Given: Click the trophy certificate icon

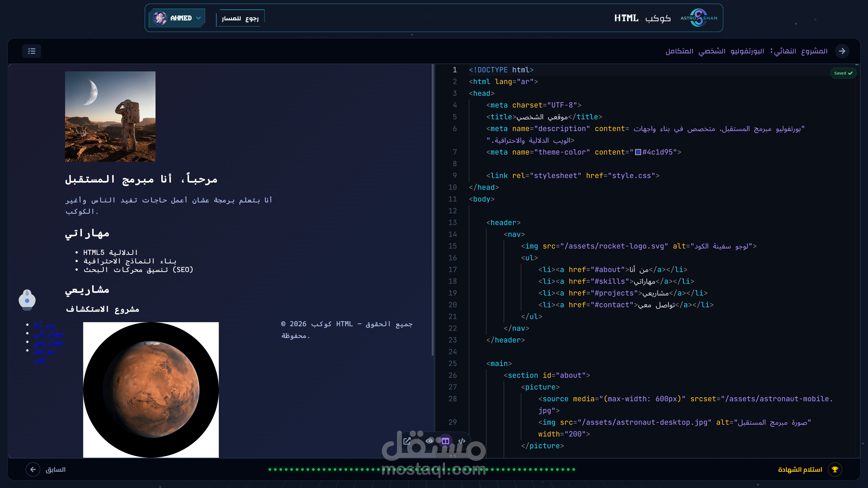Looking at the screenshot, I should pyautogui.click(x=835, y=469).
